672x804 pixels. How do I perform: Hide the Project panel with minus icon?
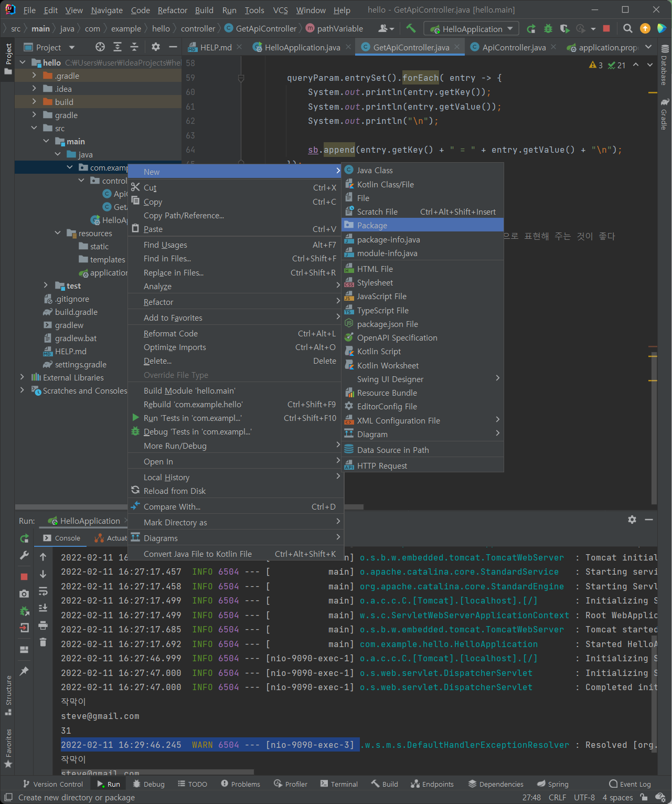173,47
